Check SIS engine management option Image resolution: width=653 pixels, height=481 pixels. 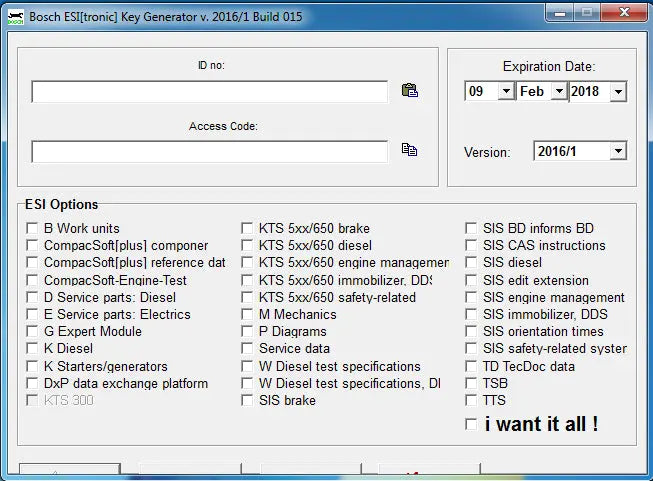pyautogui.click(x=471, y=297)
